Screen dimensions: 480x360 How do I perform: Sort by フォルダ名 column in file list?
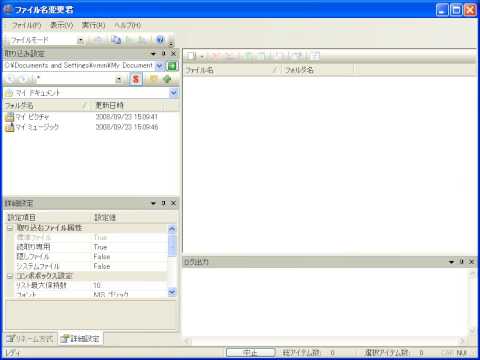tap(318, 70)
